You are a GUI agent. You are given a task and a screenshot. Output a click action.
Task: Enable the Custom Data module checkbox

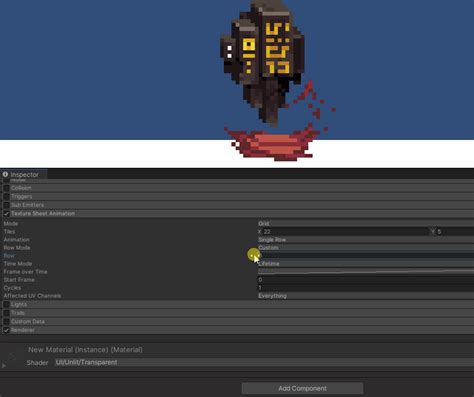tap(6, 322)
